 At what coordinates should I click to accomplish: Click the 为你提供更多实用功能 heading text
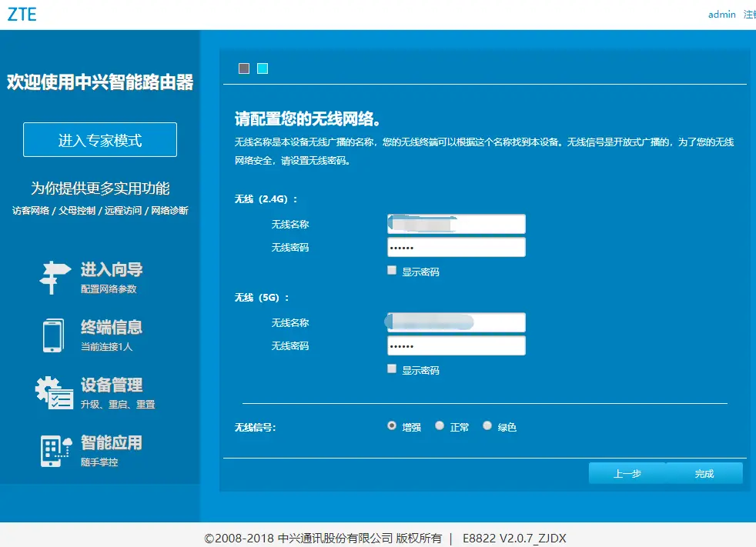[100, 188]
